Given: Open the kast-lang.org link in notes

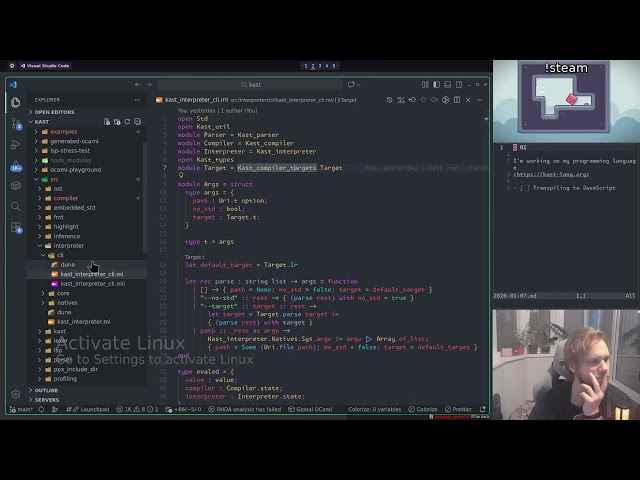Looking at the screenshot, I should click(551, 174).
